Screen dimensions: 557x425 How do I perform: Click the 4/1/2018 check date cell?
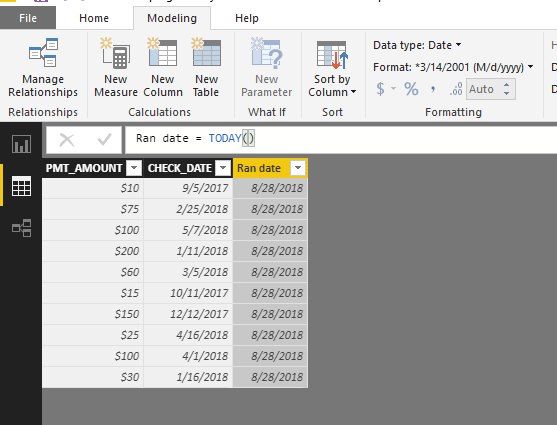click(188, 356)
